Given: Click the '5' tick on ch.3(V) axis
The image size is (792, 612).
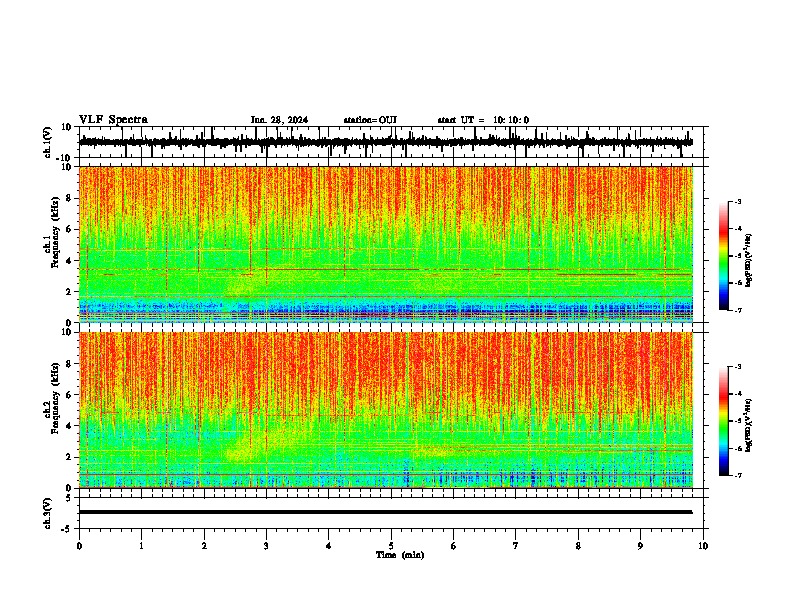Looking at the screenshot, I should coord(70,498).
